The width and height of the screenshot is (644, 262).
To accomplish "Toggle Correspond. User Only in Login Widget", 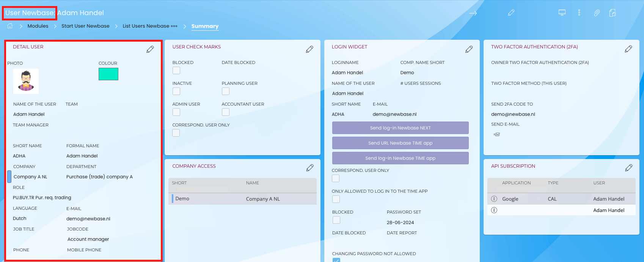I will click(336, 178).
